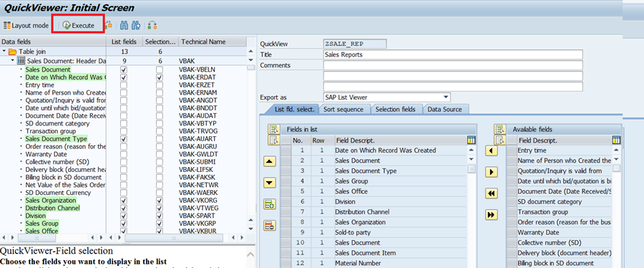This screenshot has width=644, height=268.
Task: Click the Data Source tab
Action: coord(444,110)
